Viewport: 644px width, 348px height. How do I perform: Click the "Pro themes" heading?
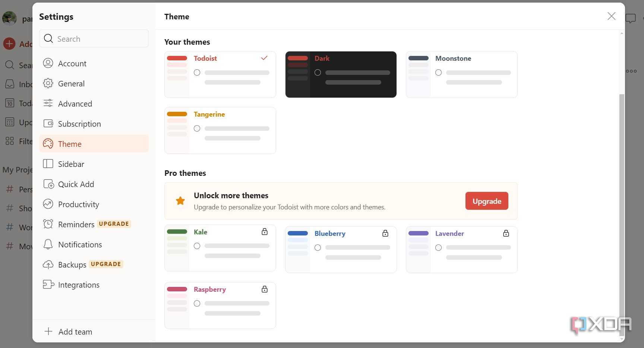185,173
